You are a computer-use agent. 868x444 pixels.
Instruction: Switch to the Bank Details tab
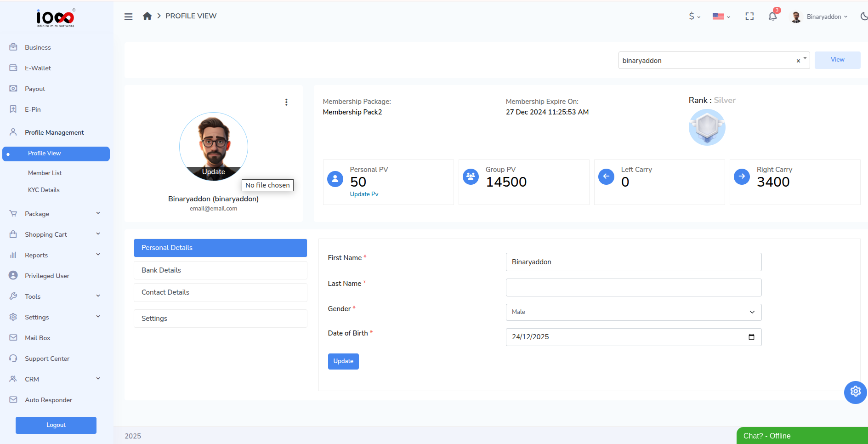161,270
